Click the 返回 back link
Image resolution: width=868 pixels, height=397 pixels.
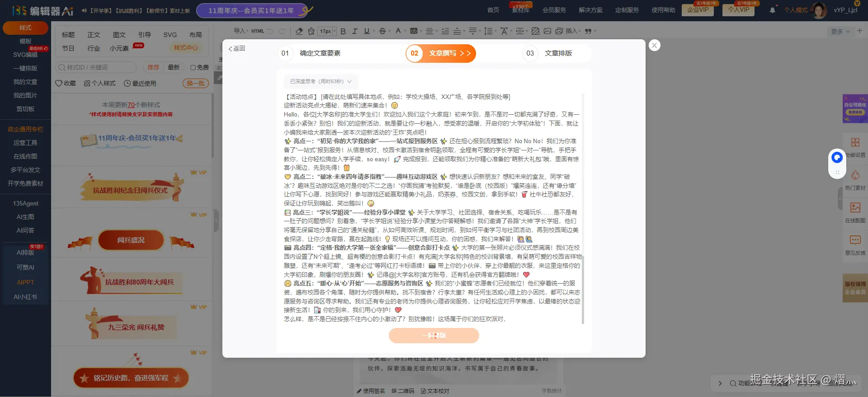236,48
